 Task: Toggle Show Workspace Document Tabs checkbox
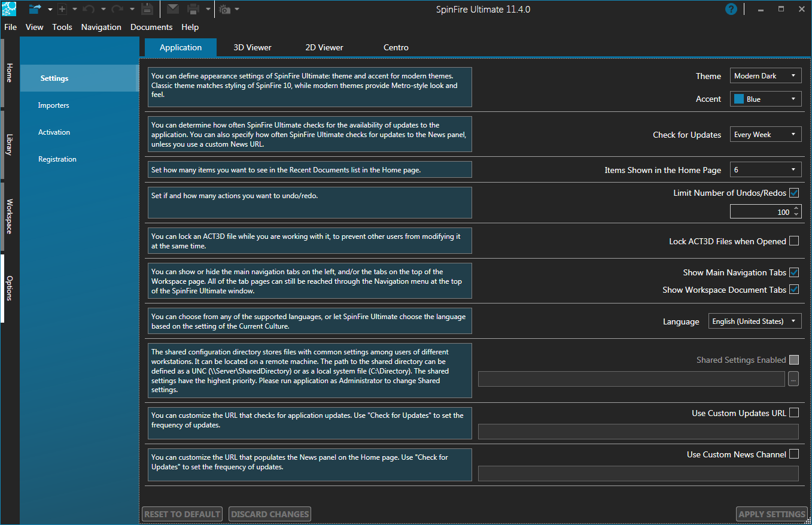tap(794, 290)
